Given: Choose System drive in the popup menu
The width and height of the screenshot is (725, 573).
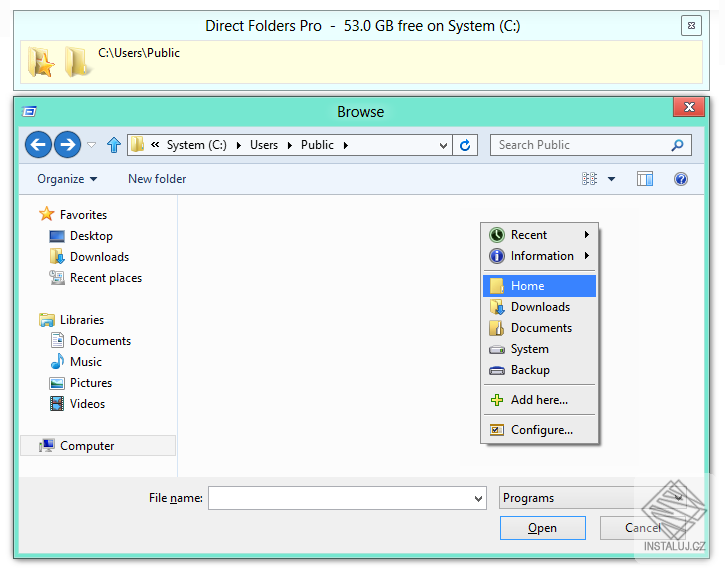Looking at the screenshot, I should point(540,349).
